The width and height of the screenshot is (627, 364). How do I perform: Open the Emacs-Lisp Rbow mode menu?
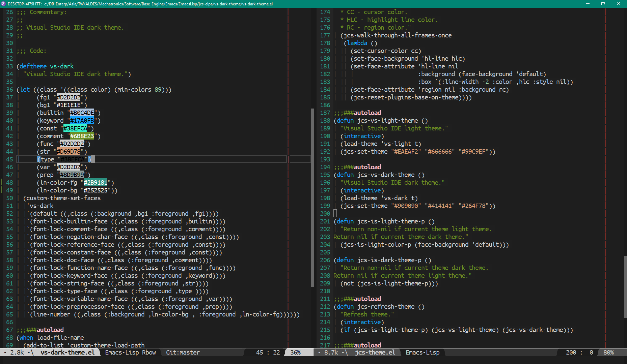pyautogui.click(x=130, y=353)
